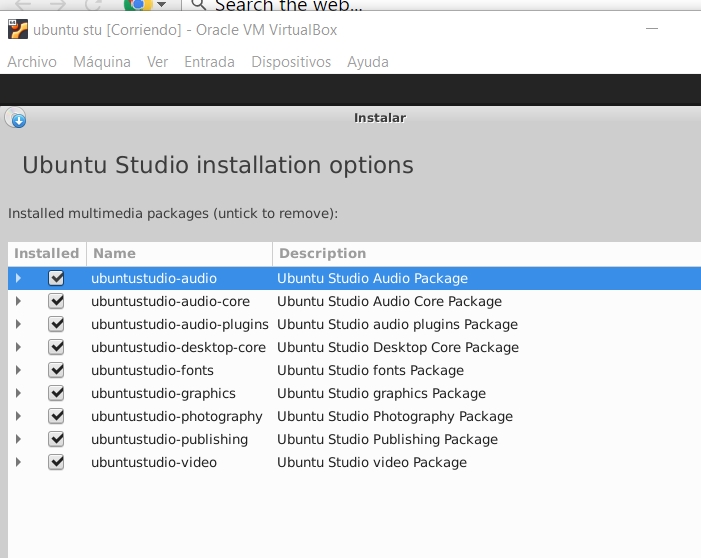The image size is (701, 558).
Task: Click the VirtualBox icon in title bar
Action: 17,30
